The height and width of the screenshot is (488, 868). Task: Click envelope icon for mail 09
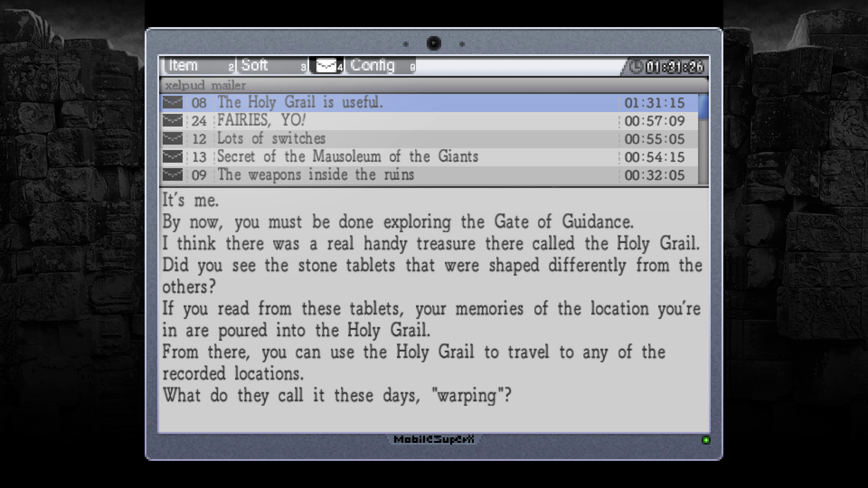173,175
